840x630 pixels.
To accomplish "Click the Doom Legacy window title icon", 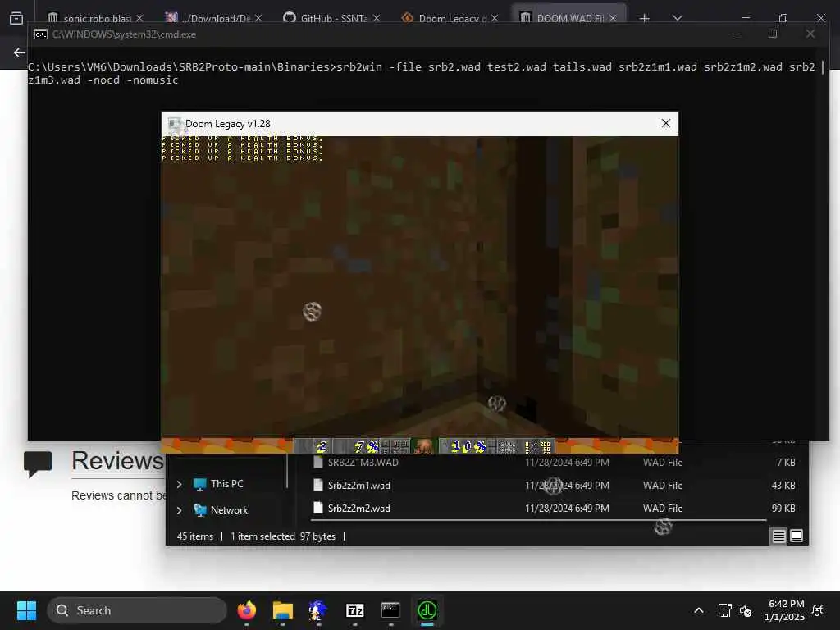I will 175,125.
